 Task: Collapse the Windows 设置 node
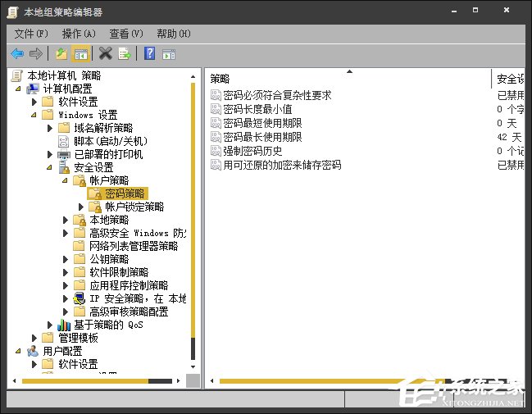pyautogui.click(x=34, y=115)
